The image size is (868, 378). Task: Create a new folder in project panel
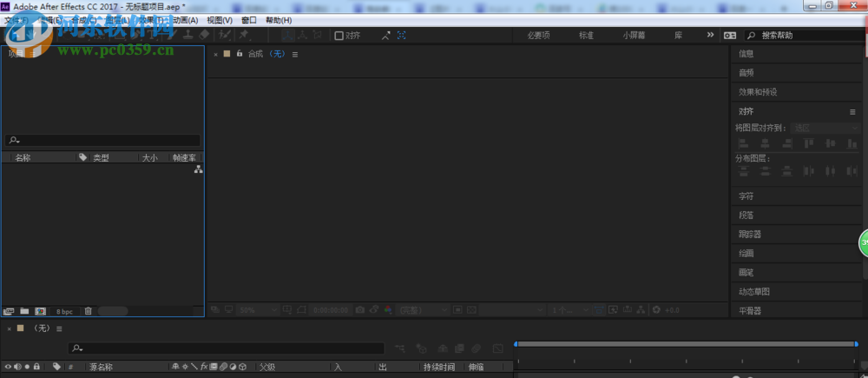coord(24,311)
